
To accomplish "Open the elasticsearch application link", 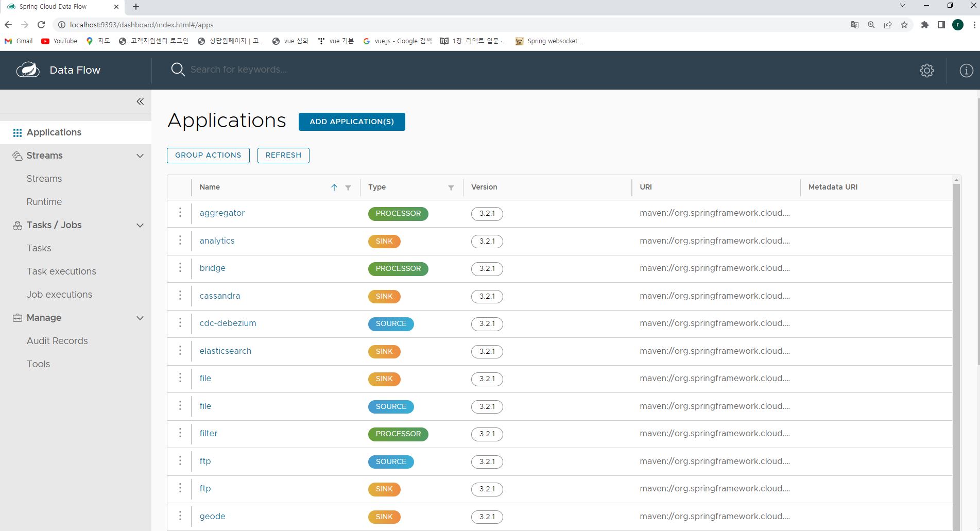I will pos(226,351).
